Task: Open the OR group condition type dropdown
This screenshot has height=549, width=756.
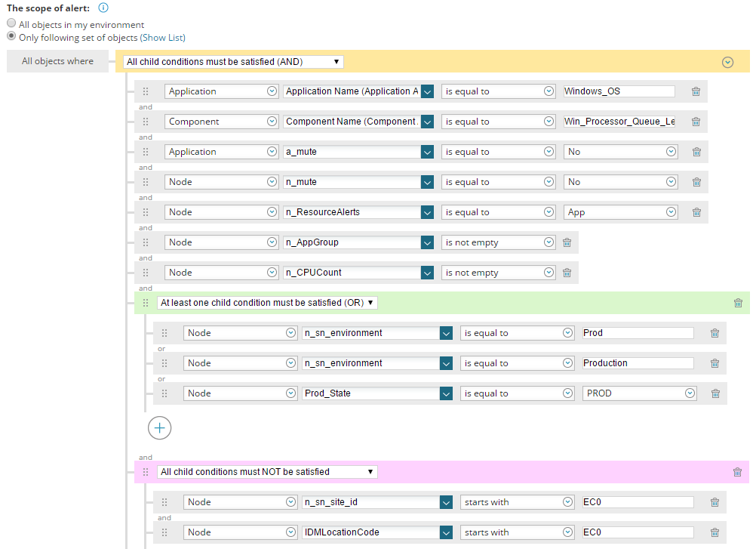Action: click(267, 303)
